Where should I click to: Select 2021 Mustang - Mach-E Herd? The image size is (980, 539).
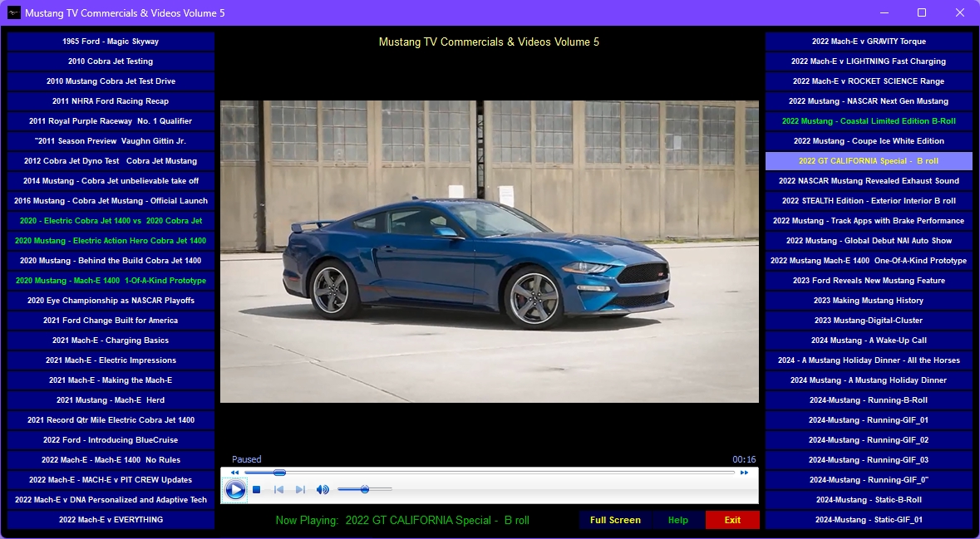coord(111,400)
